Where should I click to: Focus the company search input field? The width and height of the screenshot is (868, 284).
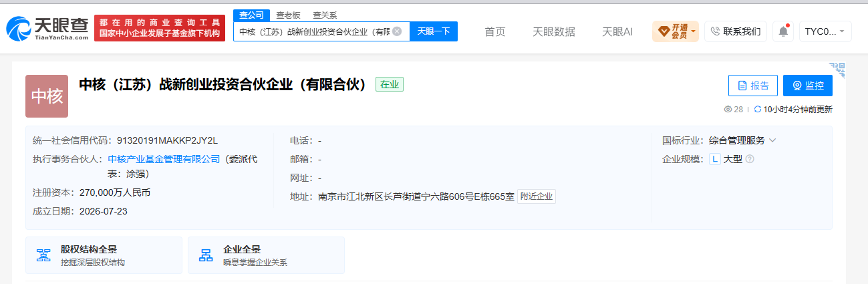pos(313,31)
